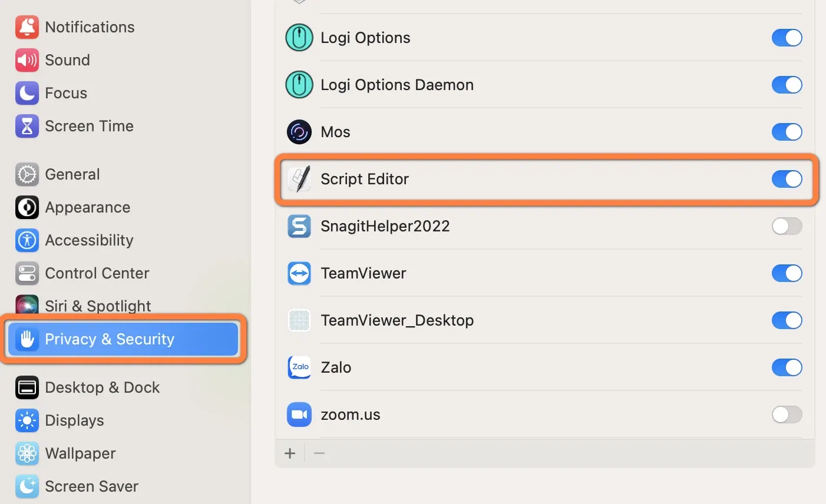The height and width of the screenshot is (504, 826).
Task: Click the Wallpaper flower icon
Action: pos(27,453)
